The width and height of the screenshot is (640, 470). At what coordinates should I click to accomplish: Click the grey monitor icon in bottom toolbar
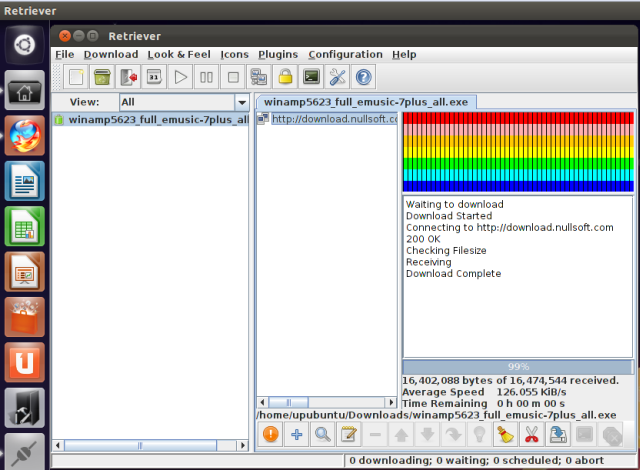tap(584, 434)
